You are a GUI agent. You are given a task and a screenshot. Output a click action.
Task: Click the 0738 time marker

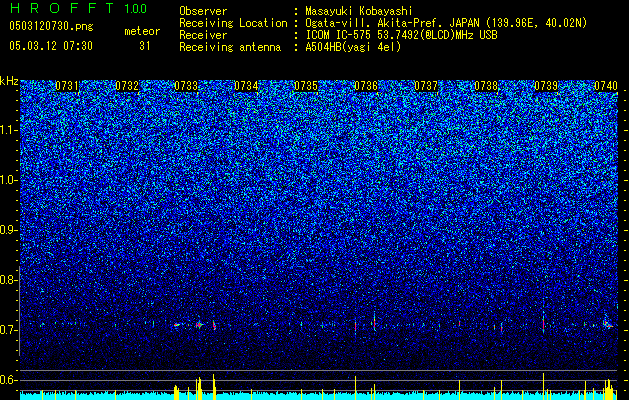click(x=486, y=86)
